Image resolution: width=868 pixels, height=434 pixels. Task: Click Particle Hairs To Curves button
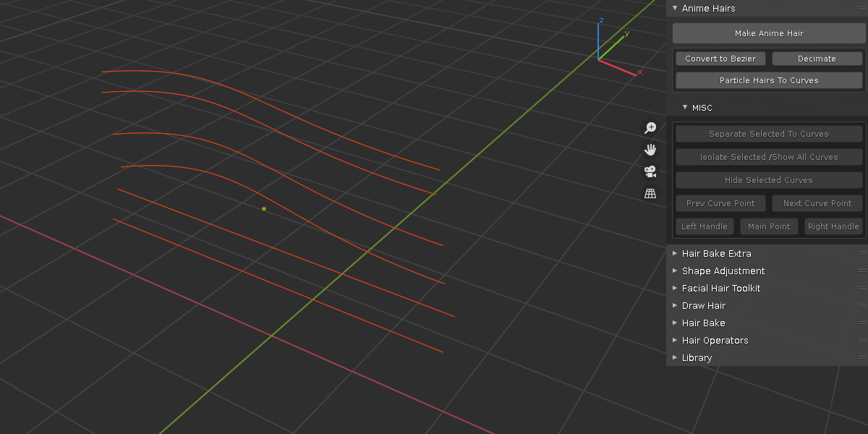click(x=769, y=80)
